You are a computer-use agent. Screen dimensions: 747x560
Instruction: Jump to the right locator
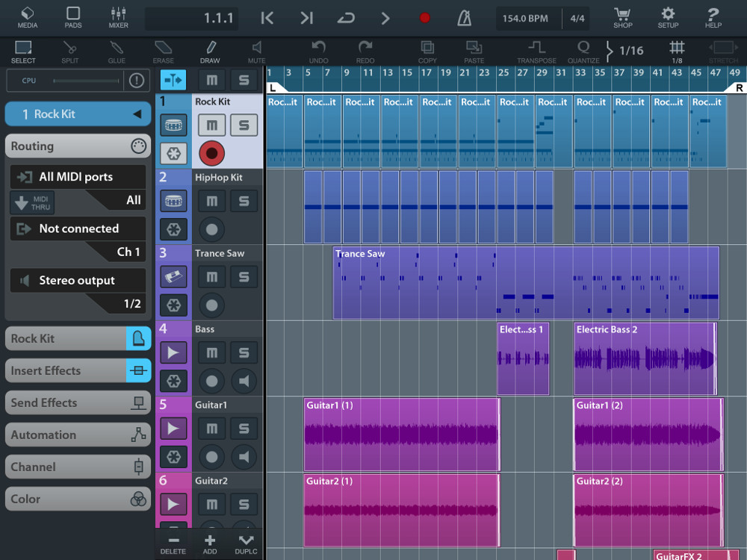(307, 18)
